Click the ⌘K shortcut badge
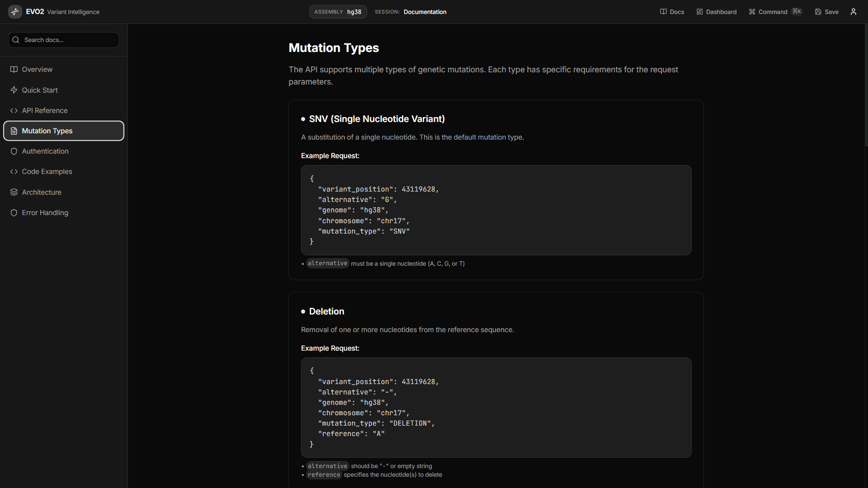This screenshot has width=868, height=488. click(797, 11)
